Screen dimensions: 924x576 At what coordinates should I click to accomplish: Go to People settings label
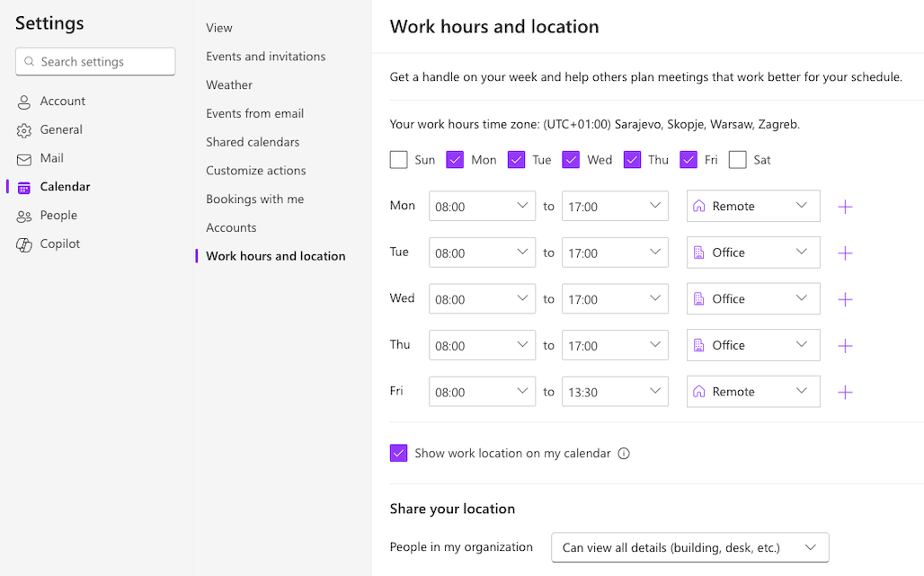58,216
